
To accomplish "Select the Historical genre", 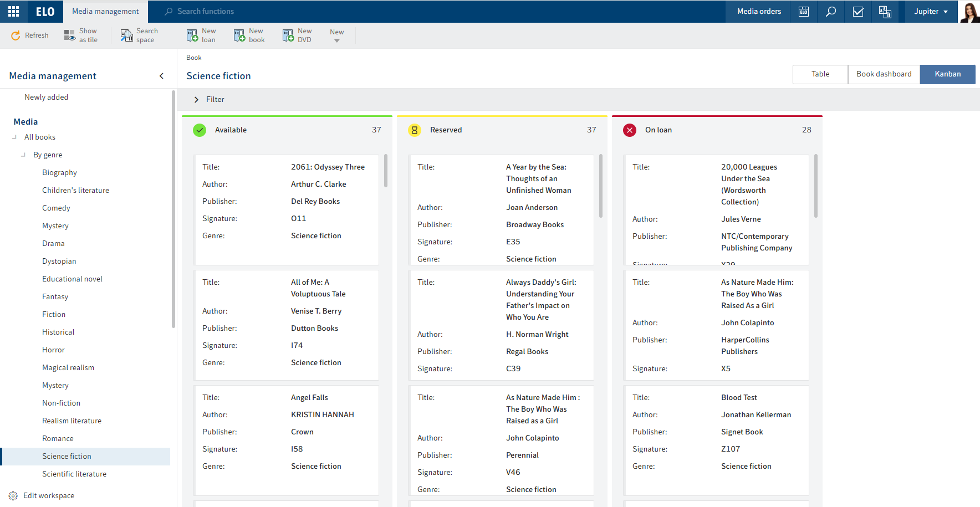I will (58, 332).
